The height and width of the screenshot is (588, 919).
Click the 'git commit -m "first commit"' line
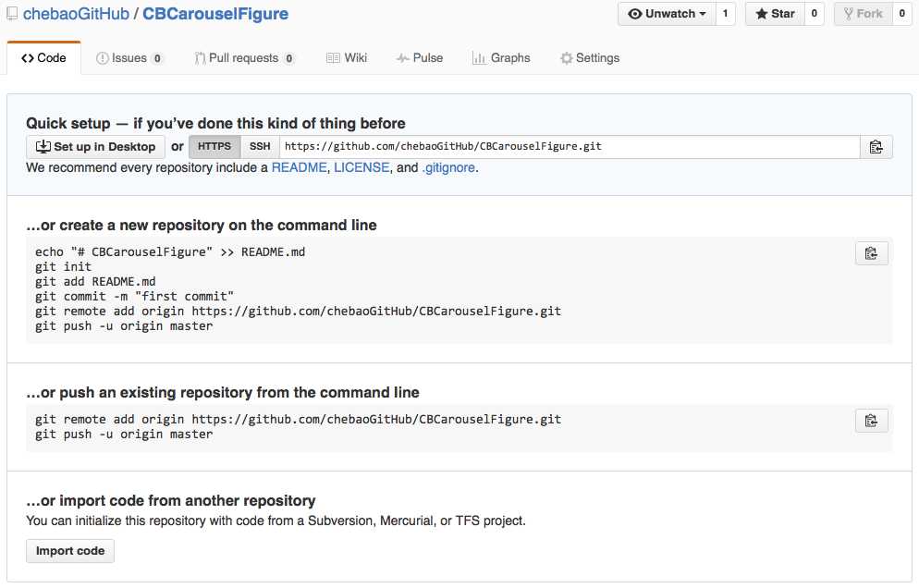click(x=134, y=297)
